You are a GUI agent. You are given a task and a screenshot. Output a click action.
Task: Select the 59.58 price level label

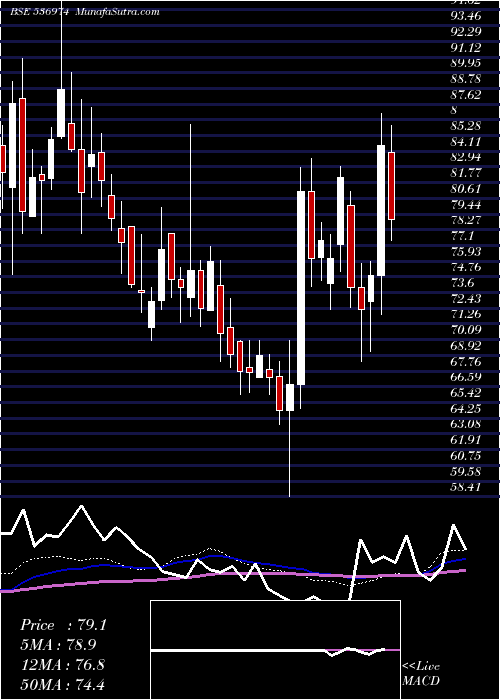[466, 471]
